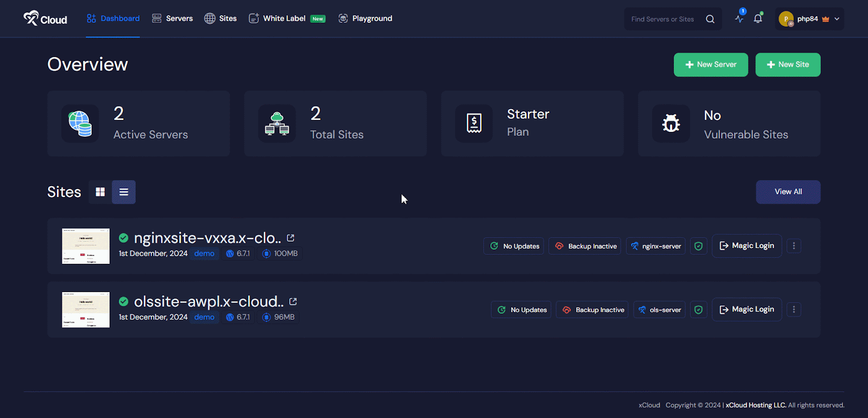
Task: Click WordPress 6.7.1 badge on olssite row
Action: tap(238, 317)
